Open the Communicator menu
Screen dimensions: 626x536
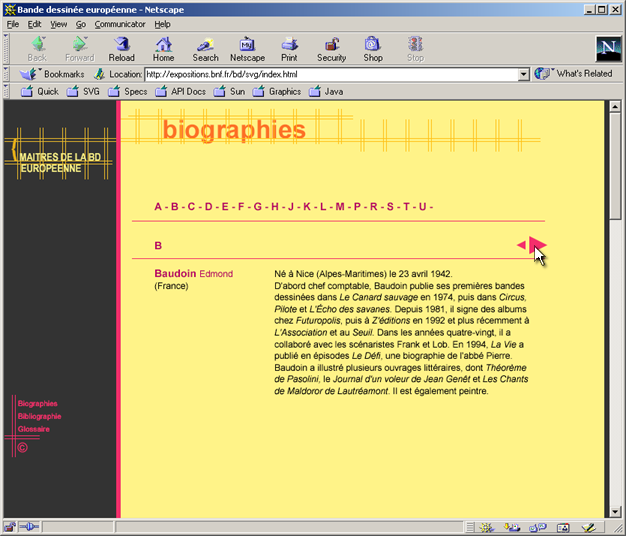(120, 24)
